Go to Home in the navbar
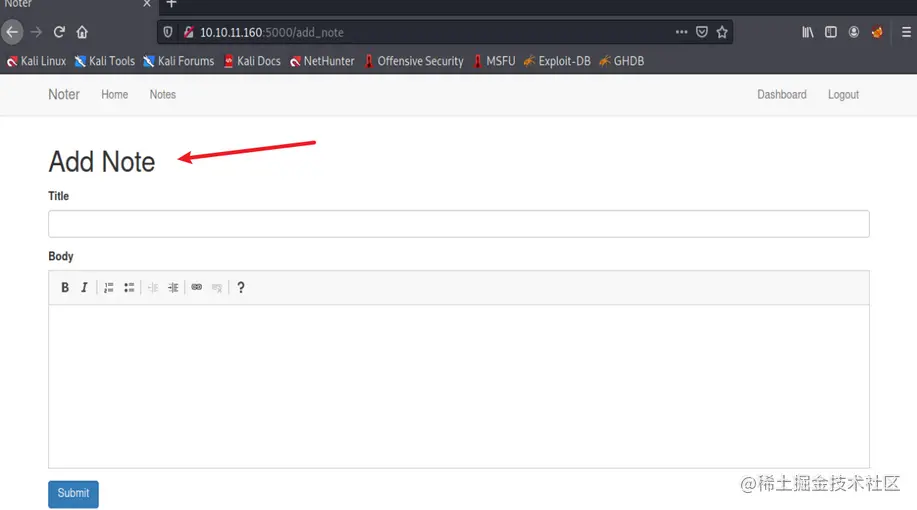917x510 pixels. [x=115, y=94]
